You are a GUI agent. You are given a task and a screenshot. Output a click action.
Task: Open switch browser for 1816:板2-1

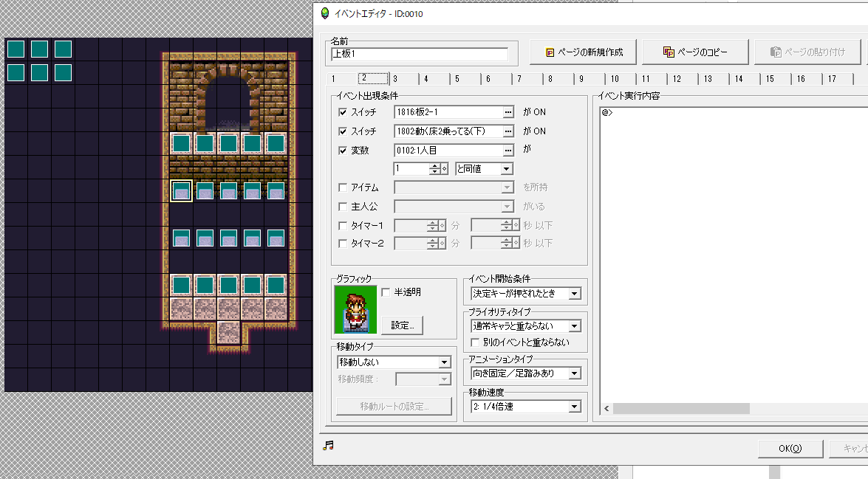pos(508,111)
